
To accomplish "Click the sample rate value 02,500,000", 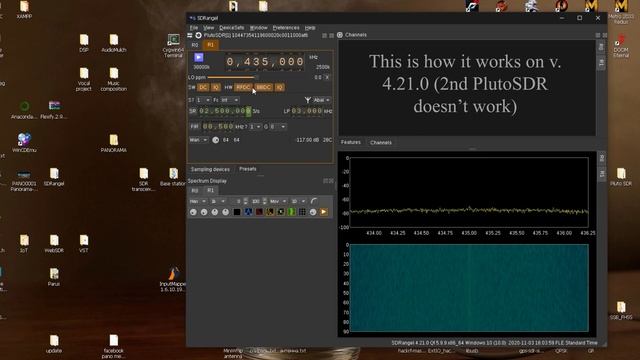I will pos(225,111).
